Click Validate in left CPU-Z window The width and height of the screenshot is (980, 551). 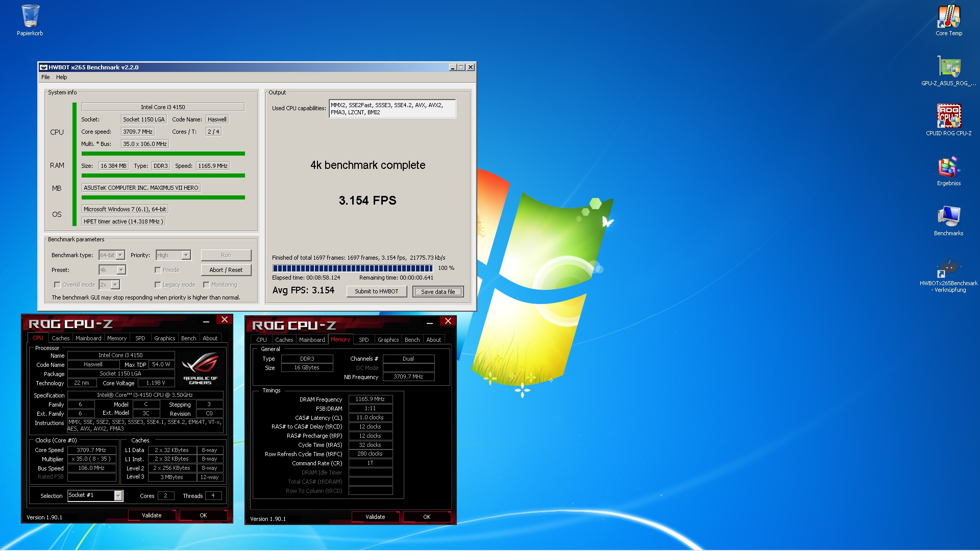pyautogui.click(x=152, y=515)
